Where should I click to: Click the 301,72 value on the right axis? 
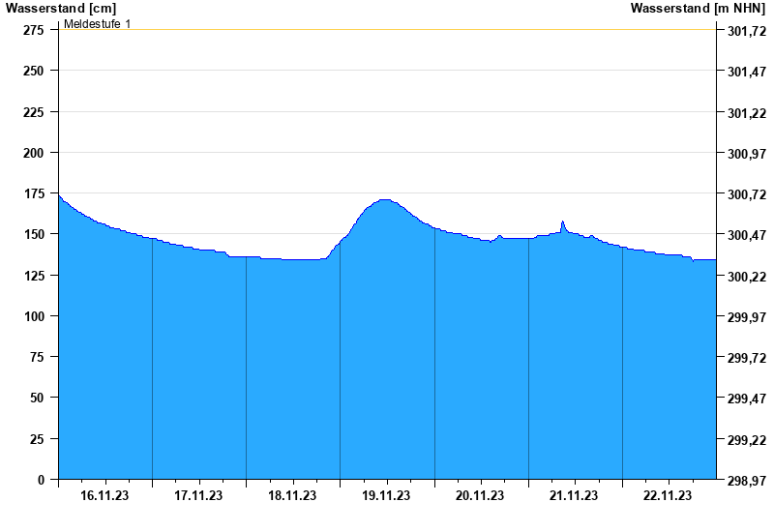point(745,32)
